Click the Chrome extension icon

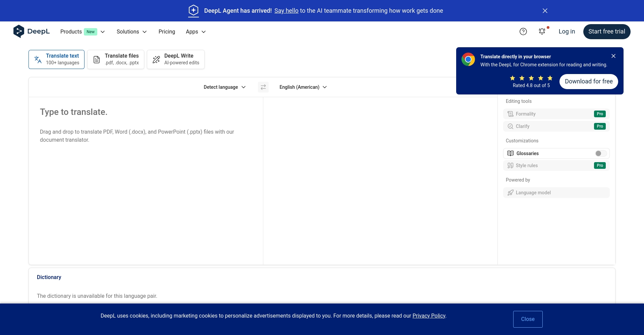(x=468, y=60)
